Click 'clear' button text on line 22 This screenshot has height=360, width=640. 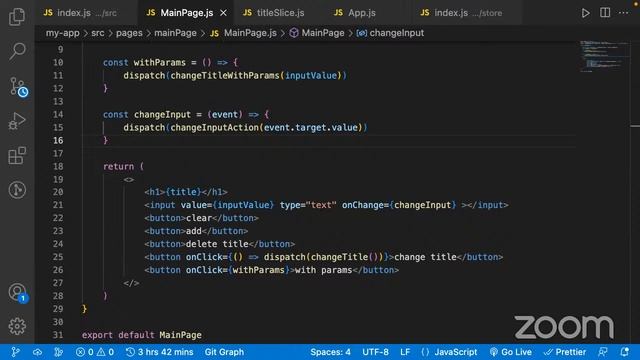click(199, 218)
